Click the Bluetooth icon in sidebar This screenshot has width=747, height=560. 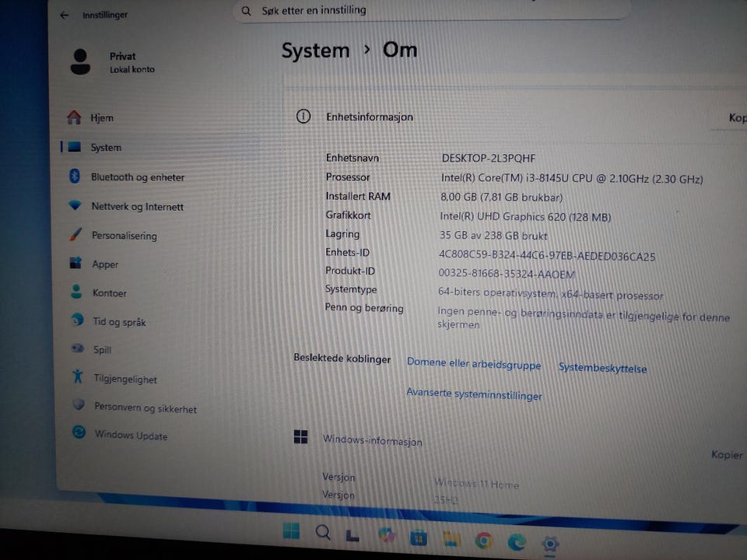click(x=75, y=177)
